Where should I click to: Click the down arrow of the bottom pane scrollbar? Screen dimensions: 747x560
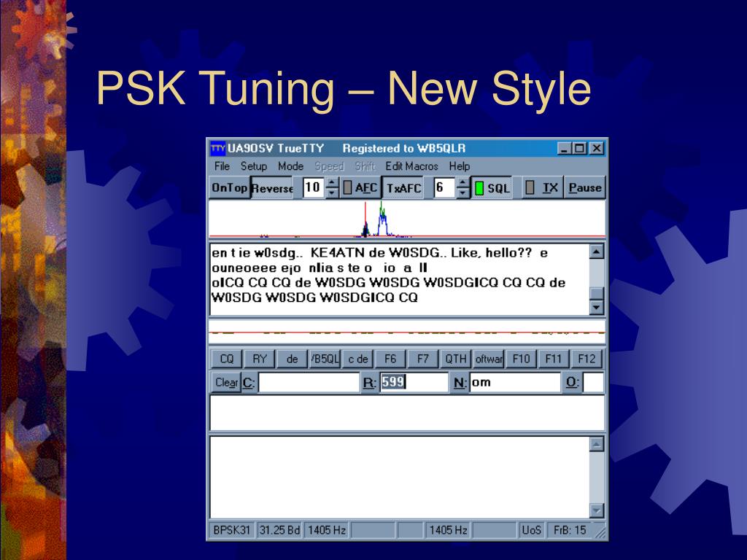point(597,510)
